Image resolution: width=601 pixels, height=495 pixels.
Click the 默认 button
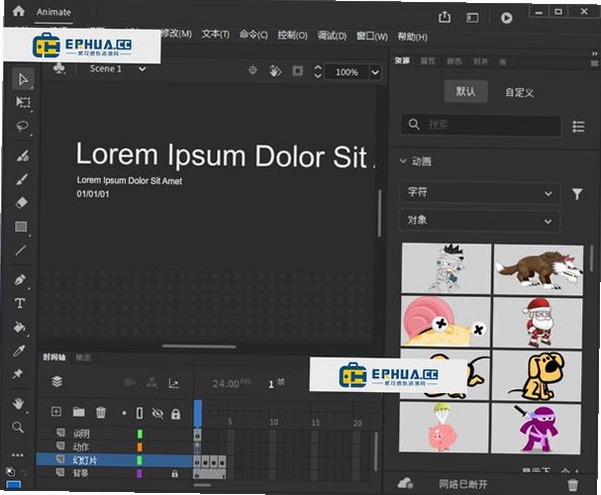[466, 91]
